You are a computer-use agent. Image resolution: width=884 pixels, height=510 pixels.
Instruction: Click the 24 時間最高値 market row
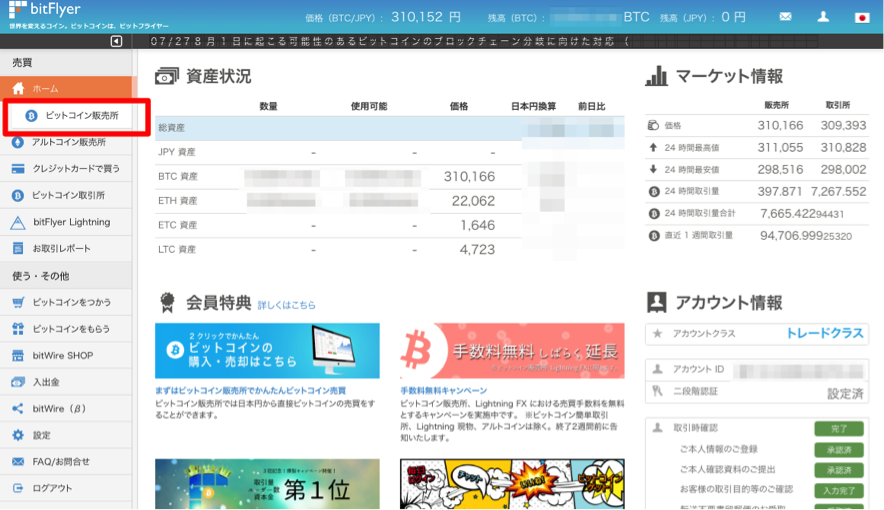(757, 148)
